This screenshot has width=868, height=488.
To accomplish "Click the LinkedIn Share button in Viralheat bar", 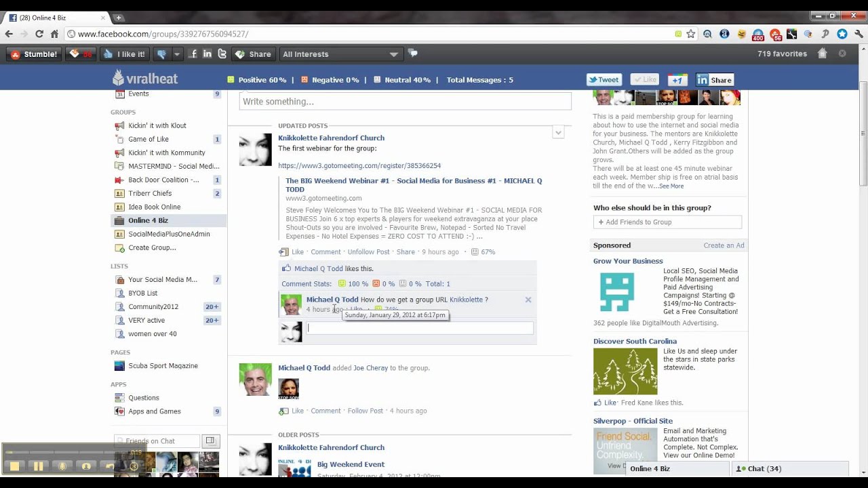I will point(715,80).
